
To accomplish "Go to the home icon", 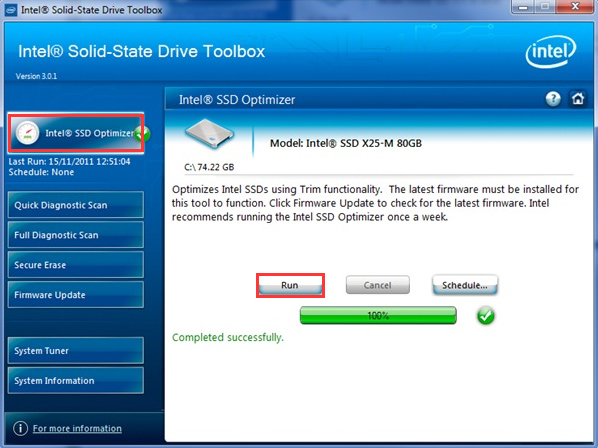I will coord(578,99).
